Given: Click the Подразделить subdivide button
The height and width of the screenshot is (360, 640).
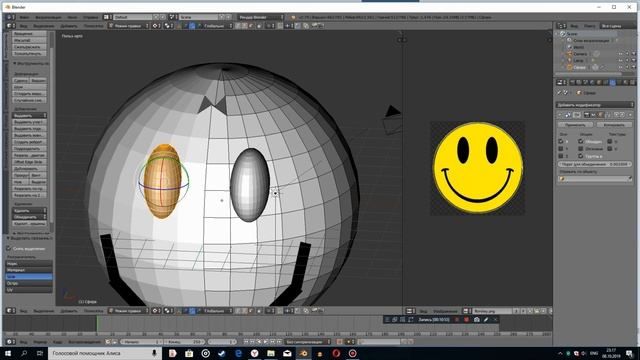Looking at the screenshot, I should point(29,149).
